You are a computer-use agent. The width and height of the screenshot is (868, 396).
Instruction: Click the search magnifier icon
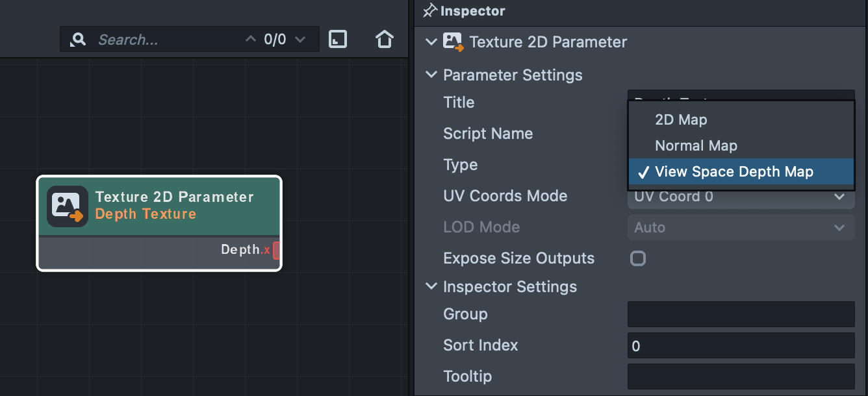coord(79,40)
